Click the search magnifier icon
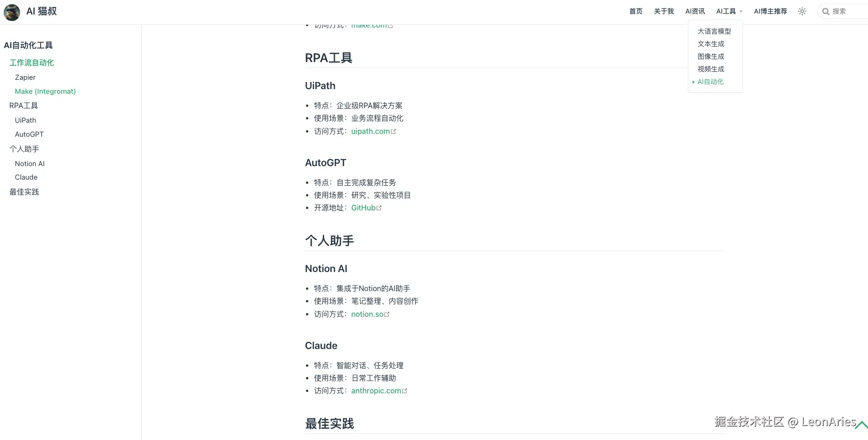This screenshot has height=440, width=868. tap(826, 12)
